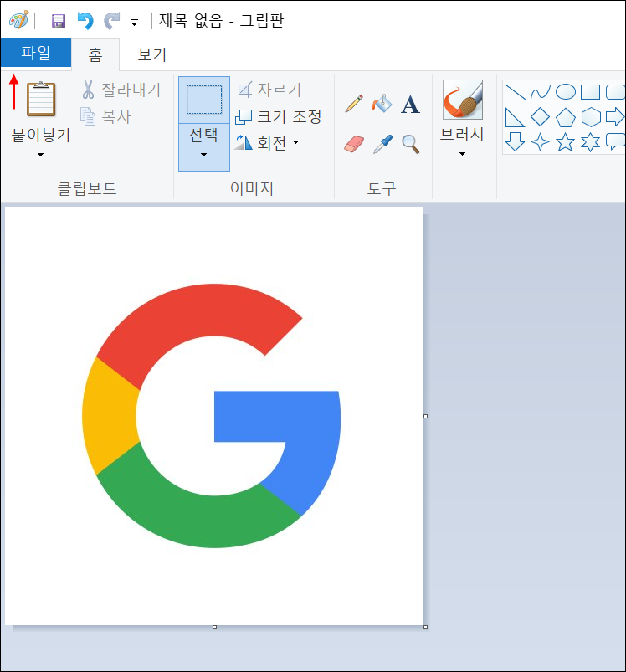The width and height of the screenshot is (626, 672).
Task: Select the Eraser tool
Action: pos(354,144)
